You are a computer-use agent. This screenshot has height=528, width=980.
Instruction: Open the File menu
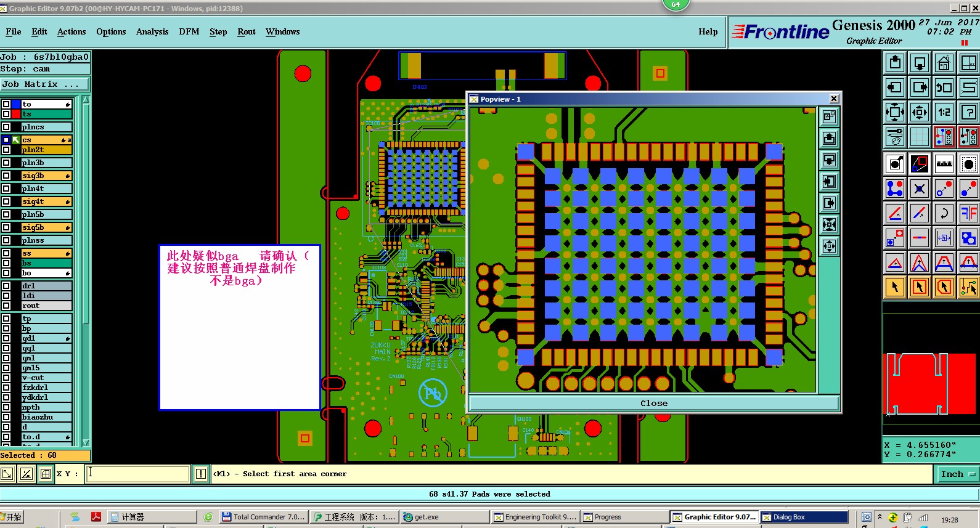click(14, 31)
